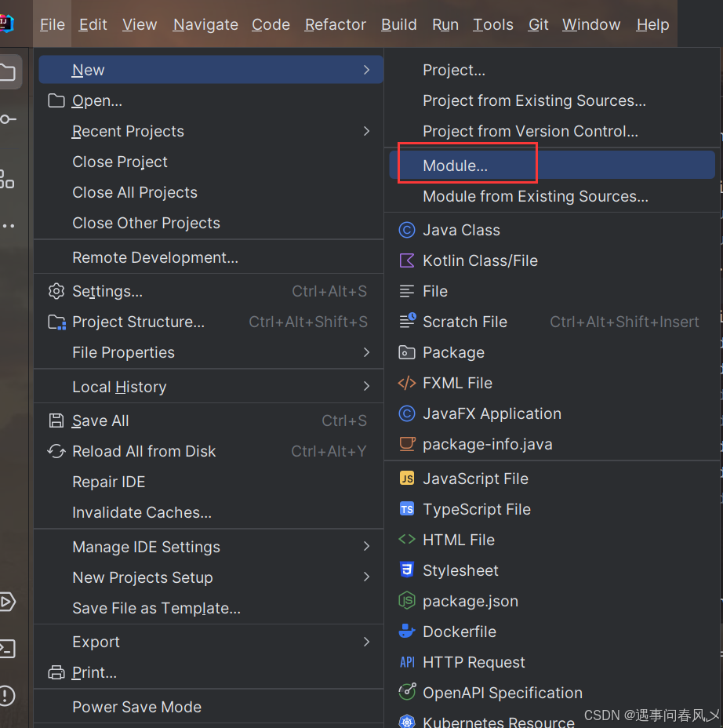
Task: Click the Settings gear icon
Action: coord(56,292)
